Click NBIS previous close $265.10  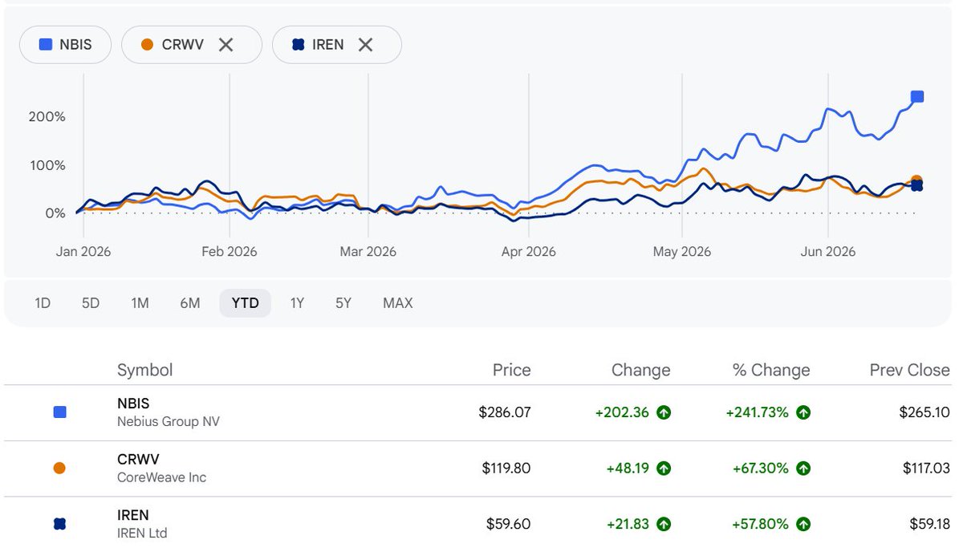tap(924, 412)
